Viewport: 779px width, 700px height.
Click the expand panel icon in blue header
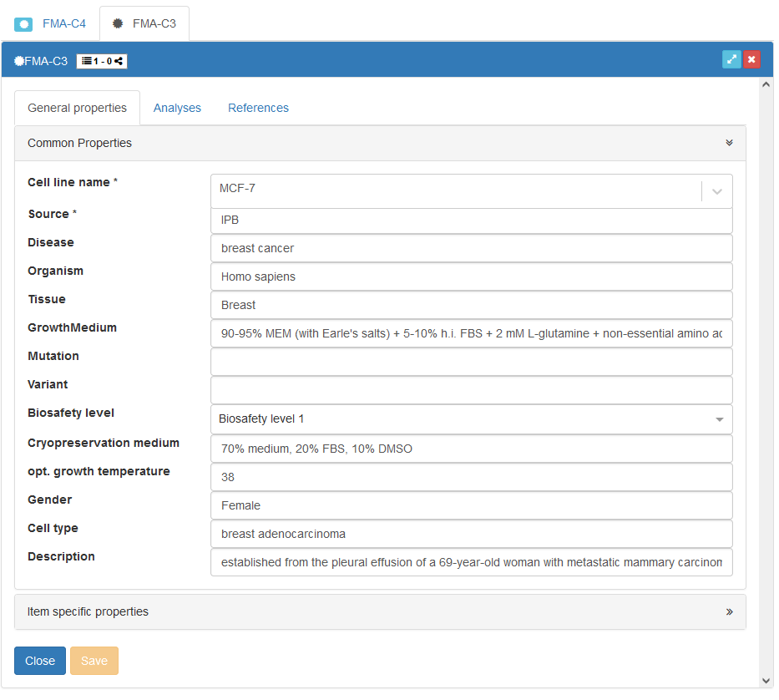pos(731,59)
